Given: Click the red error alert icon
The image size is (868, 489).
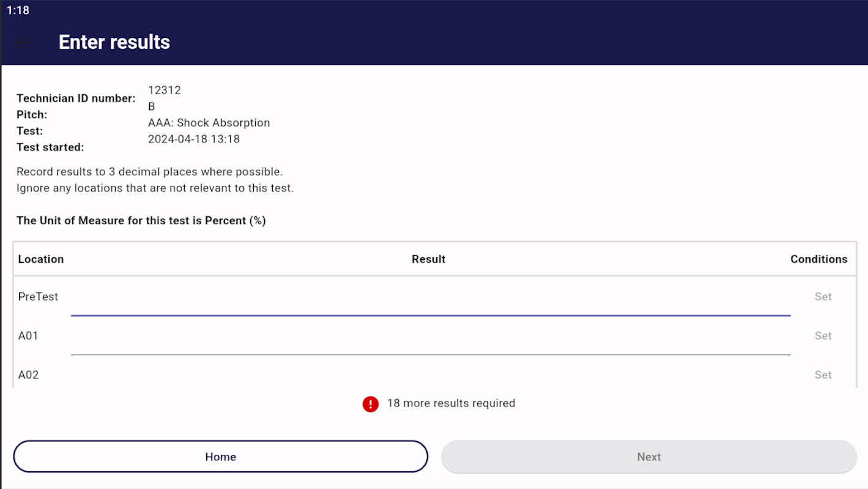Looking at the screenshot, I should (370, 404).
